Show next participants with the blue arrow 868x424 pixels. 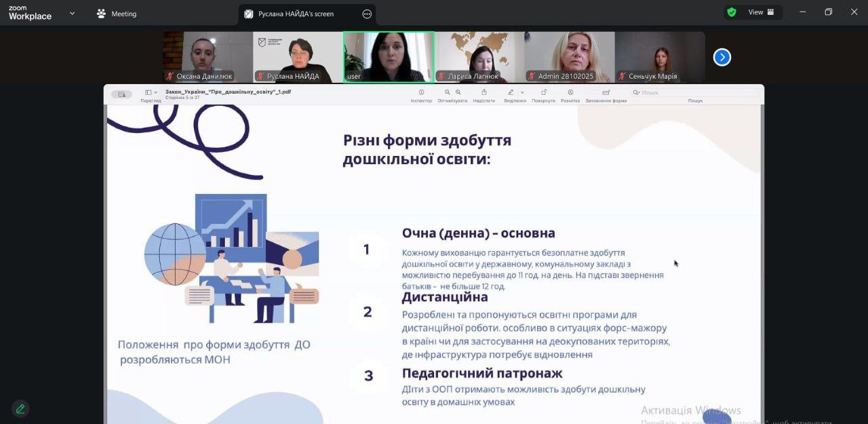pos(722,57)
